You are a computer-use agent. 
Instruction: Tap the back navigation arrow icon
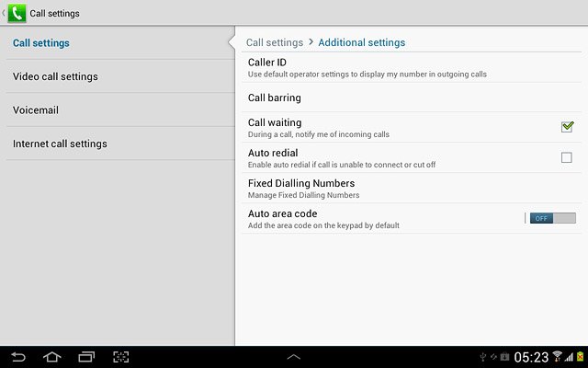coord(18,357)
